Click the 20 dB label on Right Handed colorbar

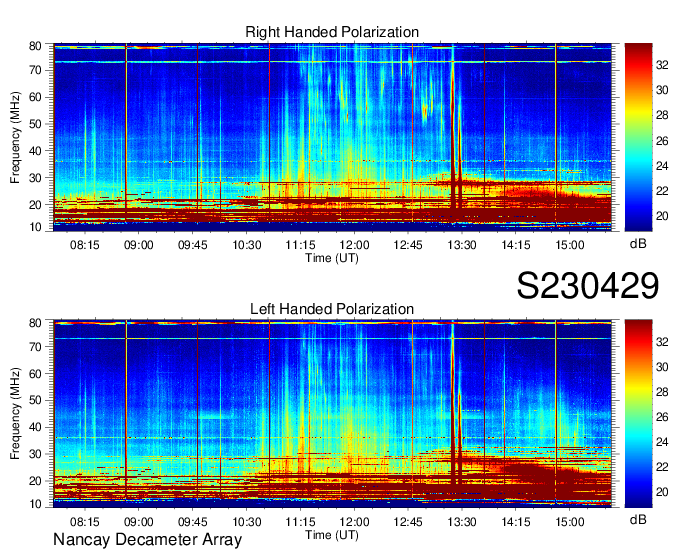point(662,216)
